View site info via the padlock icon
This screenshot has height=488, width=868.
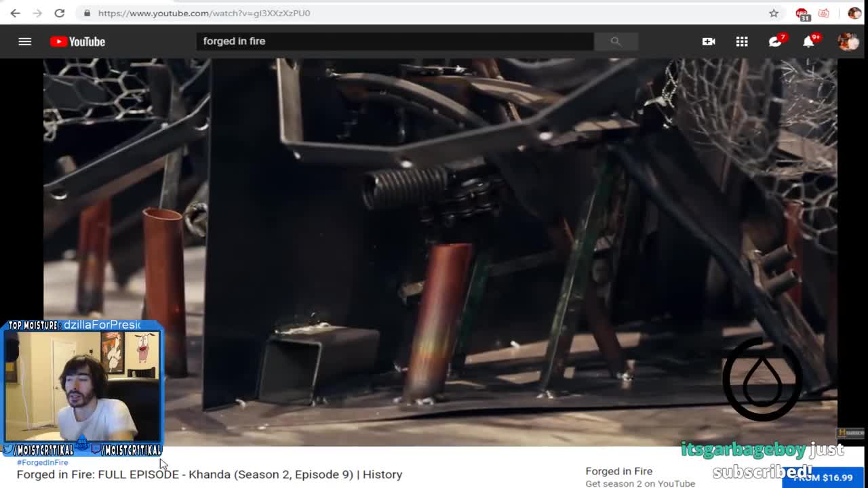87,13
